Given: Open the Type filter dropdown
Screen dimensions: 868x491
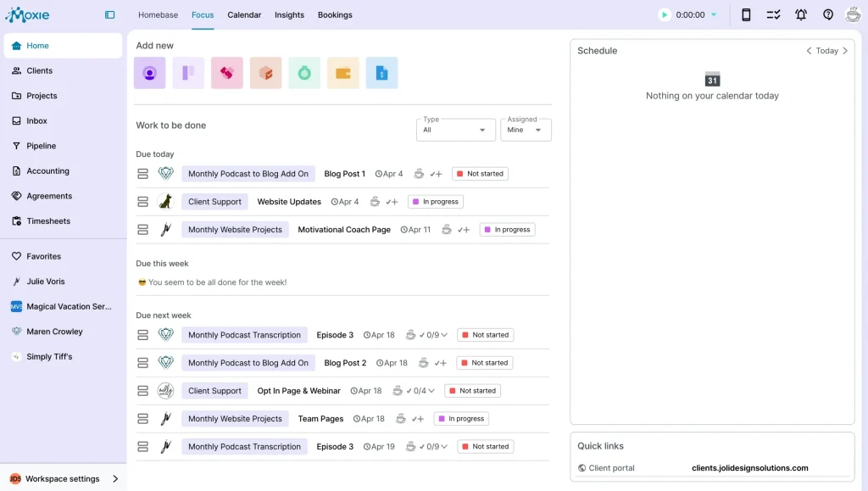Looking at the screenshot, I should coord(455,130).
